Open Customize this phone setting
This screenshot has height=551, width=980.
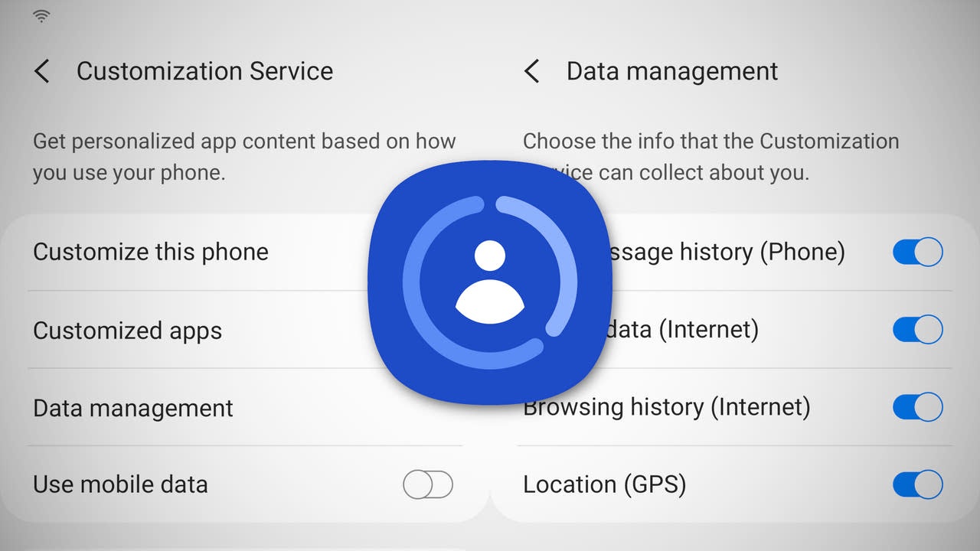point(201,252)
